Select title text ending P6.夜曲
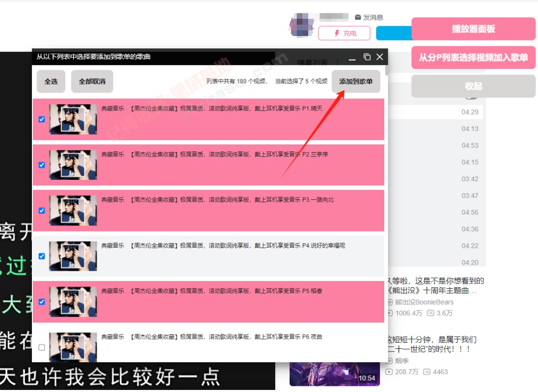Viewport: 538px width, 392px height. [x=212, y=337]
